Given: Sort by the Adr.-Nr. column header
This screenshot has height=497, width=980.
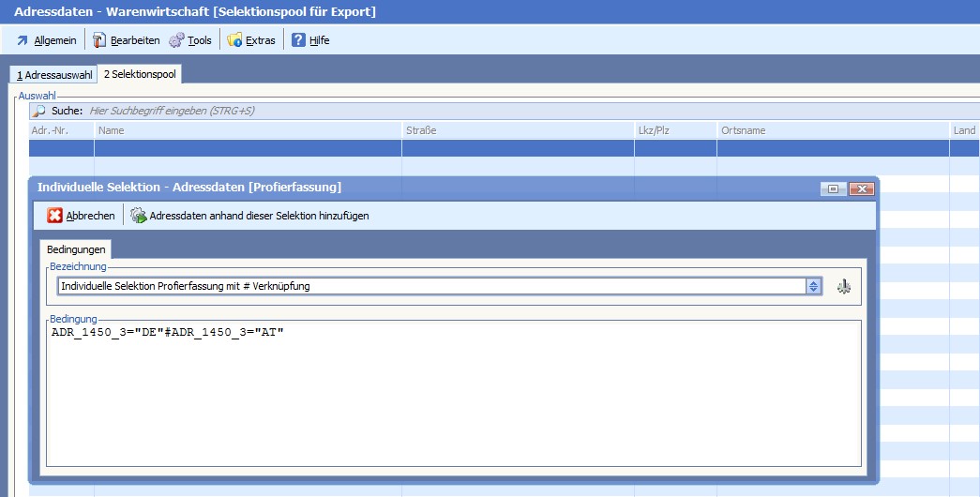Looking at the screenshot, I should (x=61, y=130).
